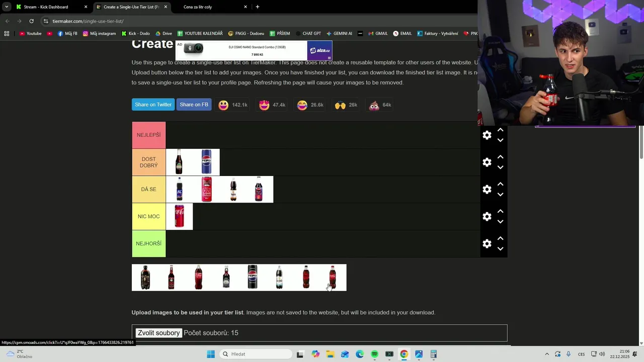Image resolution: width=644 pixels, height=362 pixels.
Task: Move DOST DOBRÝ row up with chevron
Action: [x=500, y=157]
